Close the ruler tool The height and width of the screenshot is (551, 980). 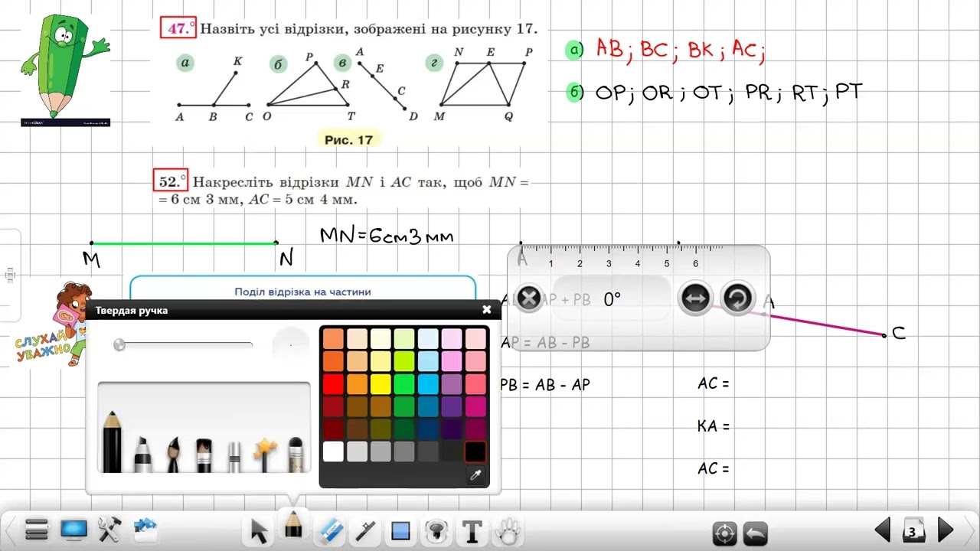point(528,298)
